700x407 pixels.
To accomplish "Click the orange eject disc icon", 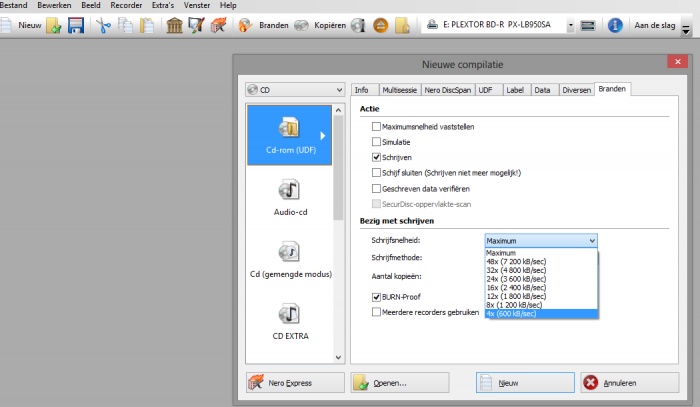I will [380, 25].
